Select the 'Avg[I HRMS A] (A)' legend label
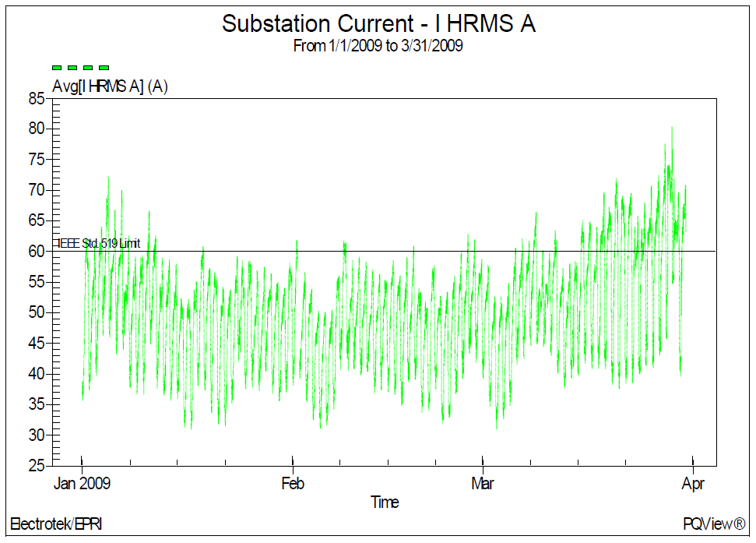The image size is (756, 543). (110, 86)
